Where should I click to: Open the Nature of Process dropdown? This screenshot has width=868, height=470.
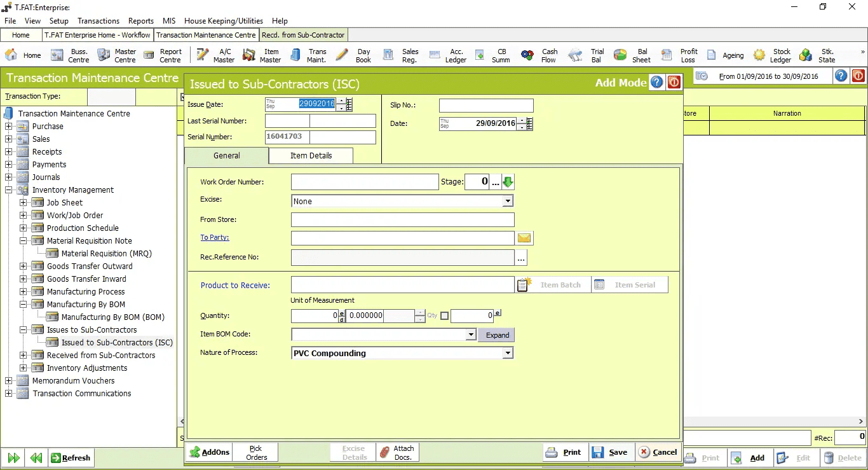pyautogui.click(x=507, y=353)
